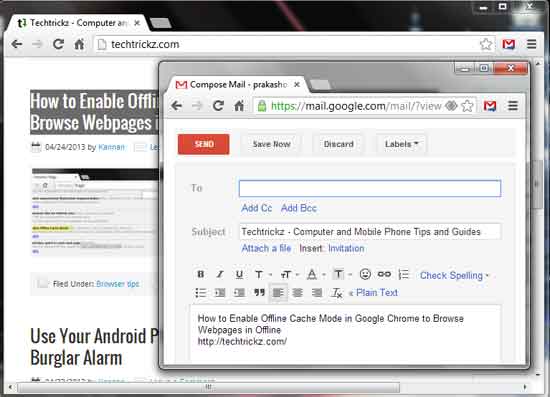Remove formatting with the Tx icon
Image resolution: width=550 pixels, height=397 pixels.
337,293
